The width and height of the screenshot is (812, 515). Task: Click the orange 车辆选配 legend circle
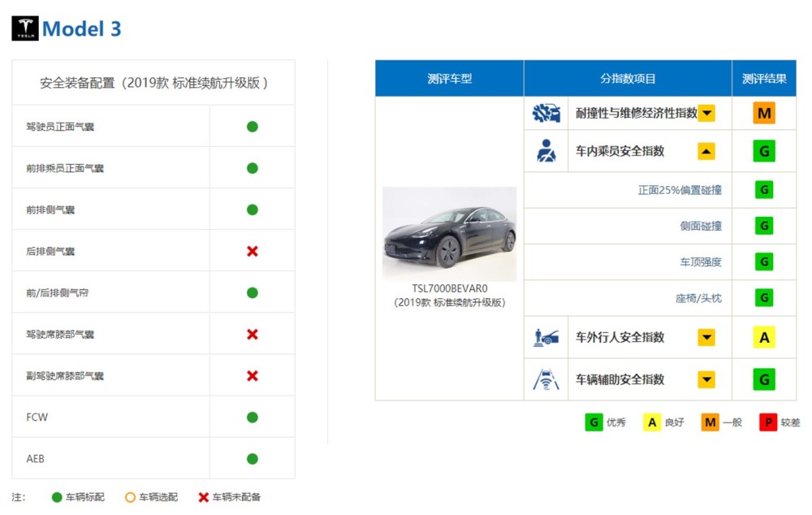[130, 497]
